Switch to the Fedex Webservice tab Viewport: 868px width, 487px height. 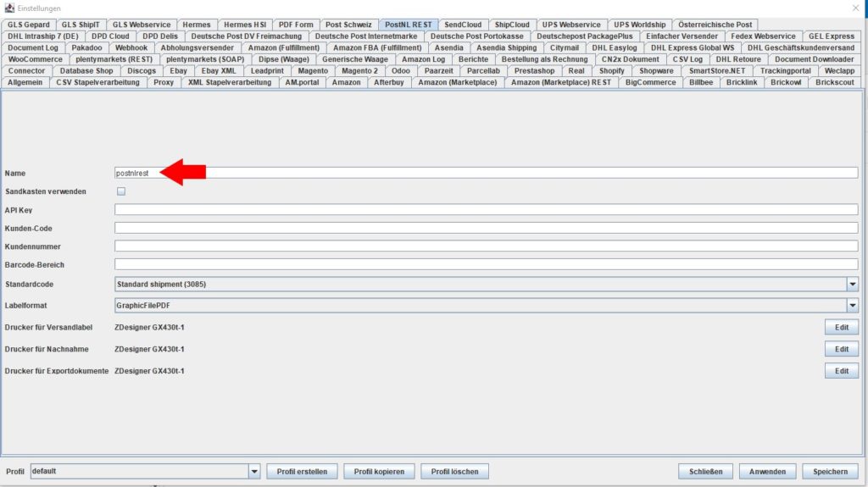[x=763, y=36]
